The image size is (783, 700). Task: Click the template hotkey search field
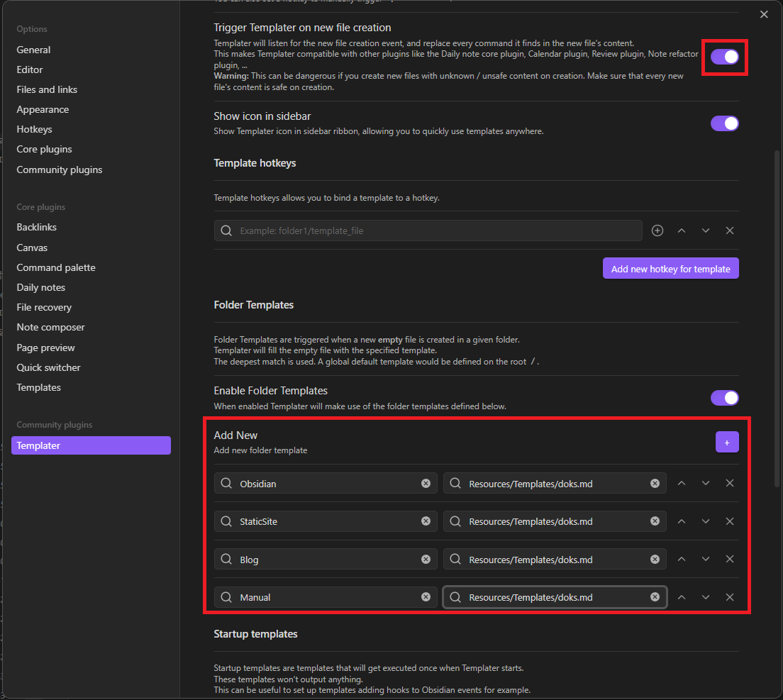click(x=428, y=230)
